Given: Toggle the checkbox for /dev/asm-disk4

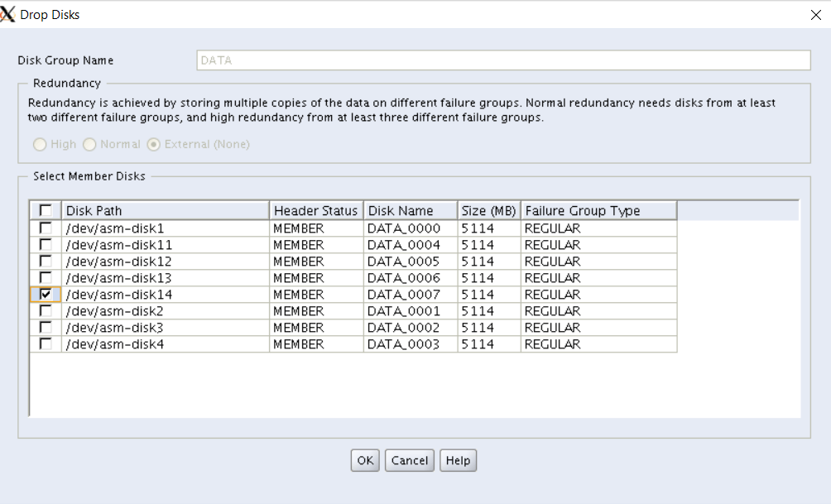Looking at the screenshot, I should [x=46, y=343].
